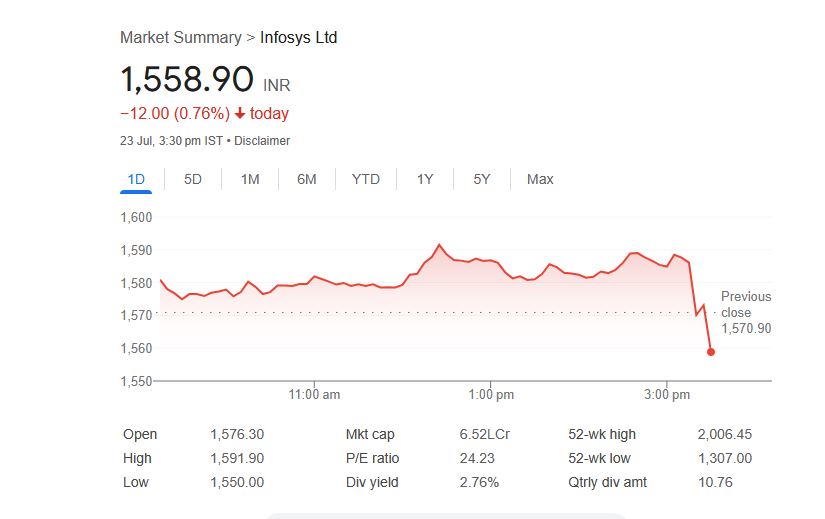The width and height of the screenshot is (825, 519).
Task: Click the red down arrow icon
Action: point(240,114)
